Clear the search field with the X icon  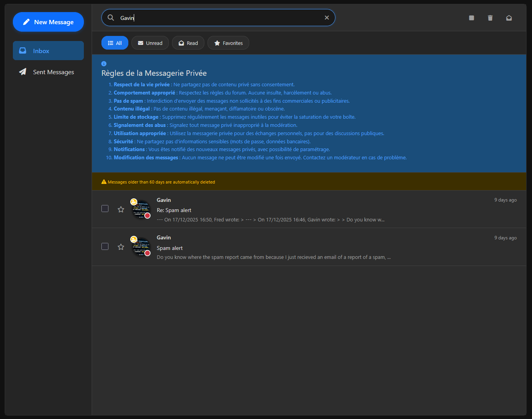[x=326, y=18]
